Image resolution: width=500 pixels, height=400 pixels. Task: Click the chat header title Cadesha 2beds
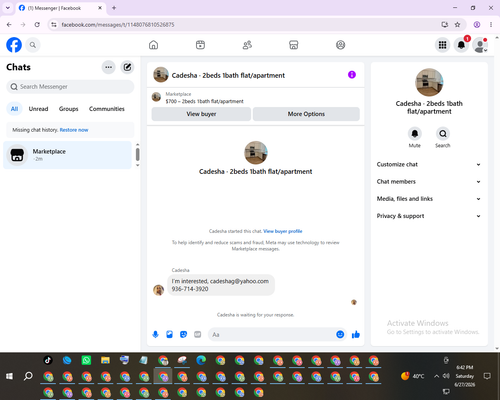coord(228,75)
